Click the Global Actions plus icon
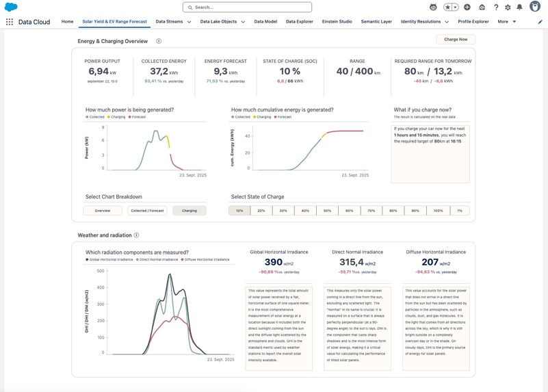 [467, 7]
